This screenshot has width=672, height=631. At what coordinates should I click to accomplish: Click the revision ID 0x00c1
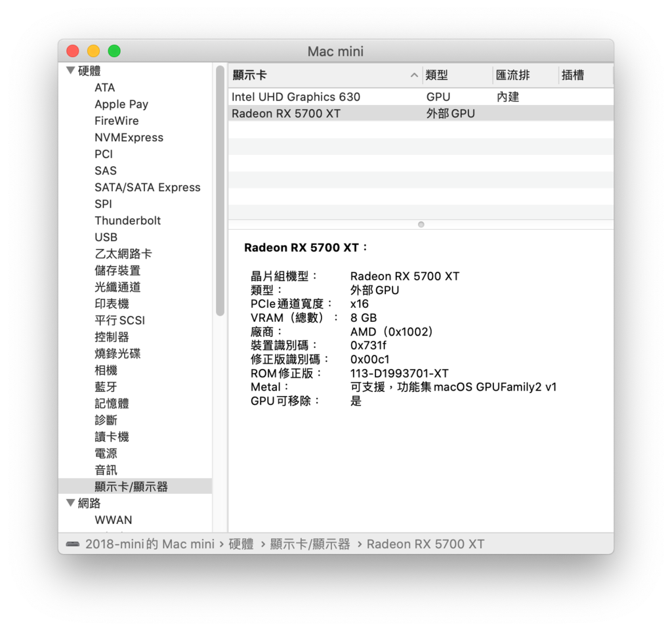click(370, 359)
